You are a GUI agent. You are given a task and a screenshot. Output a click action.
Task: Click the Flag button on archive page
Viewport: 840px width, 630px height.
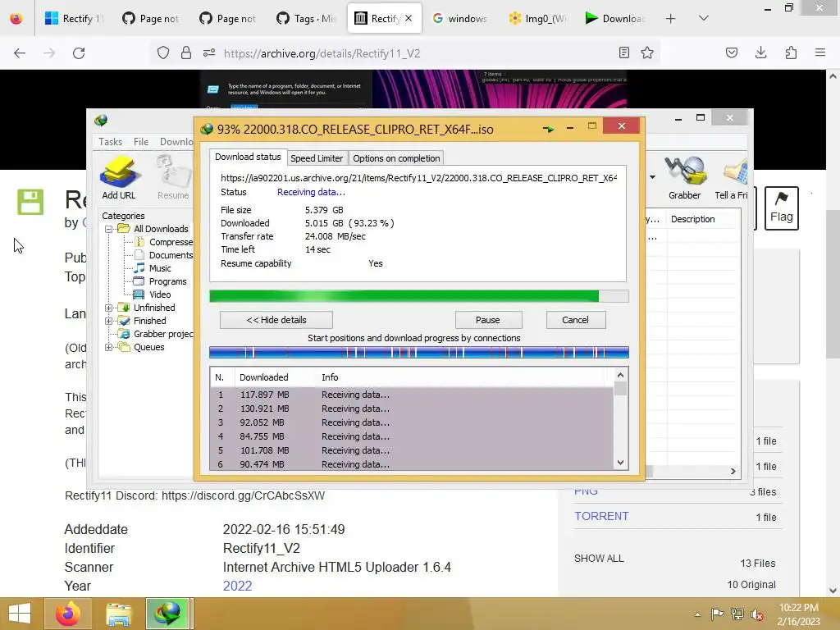coord(781,208)
